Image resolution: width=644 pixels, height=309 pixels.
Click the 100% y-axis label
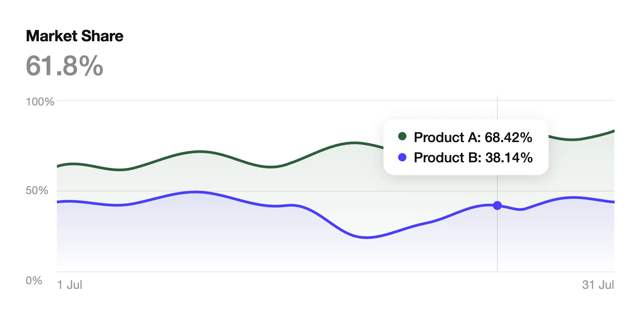[40, 102]
